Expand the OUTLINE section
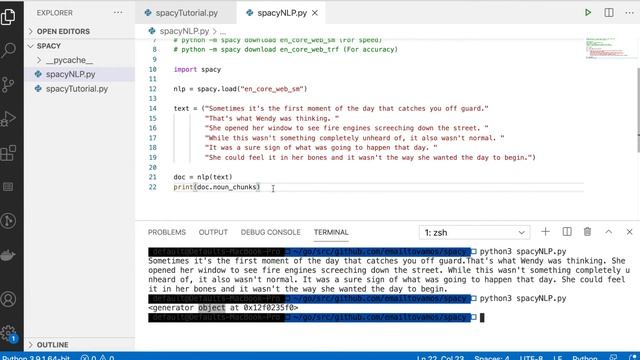640x360 pixels. 80,345
